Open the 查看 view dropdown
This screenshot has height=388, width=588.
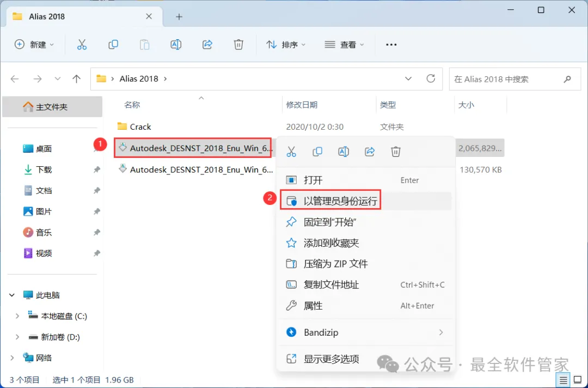344,45
